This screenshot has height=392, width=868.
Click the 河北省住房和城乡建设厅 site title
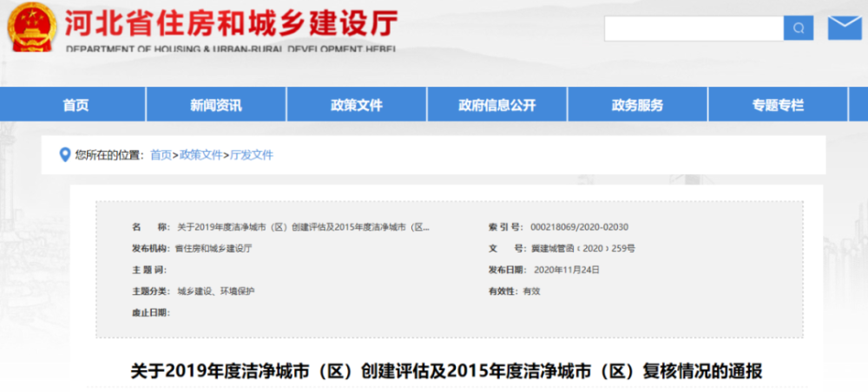pyautogui.click(x=232, y=22)
